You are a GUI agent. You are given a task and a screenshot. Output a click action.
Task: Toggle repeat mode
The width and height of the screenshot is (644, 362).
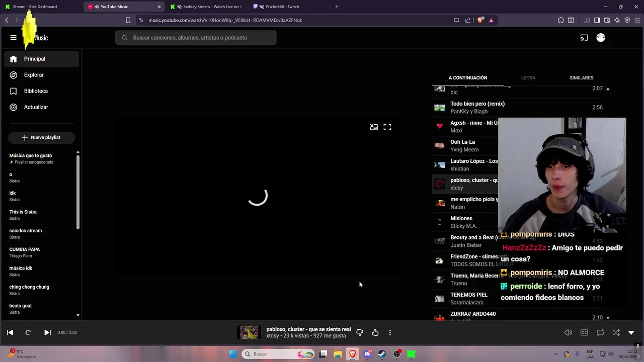click(x=600, y=332)
